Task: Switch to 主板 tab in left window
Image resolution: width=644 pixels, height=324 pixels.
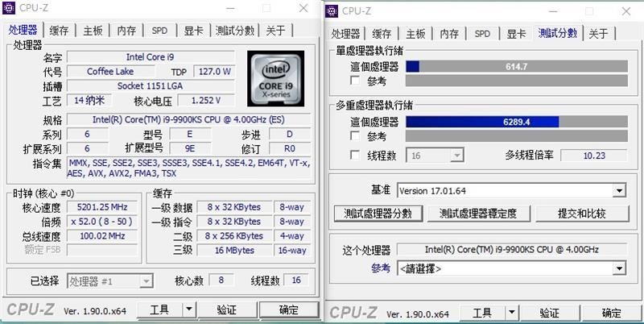Action: point(93,31)
